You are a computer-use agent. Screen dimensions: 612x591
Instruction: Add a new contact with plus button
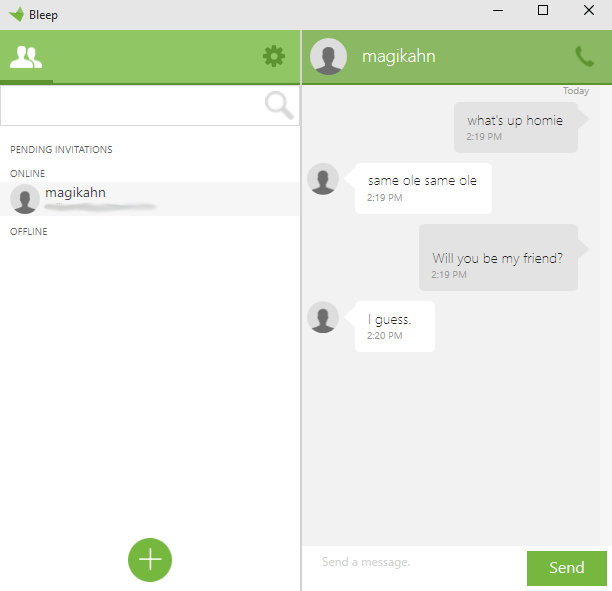coord(150,559)
